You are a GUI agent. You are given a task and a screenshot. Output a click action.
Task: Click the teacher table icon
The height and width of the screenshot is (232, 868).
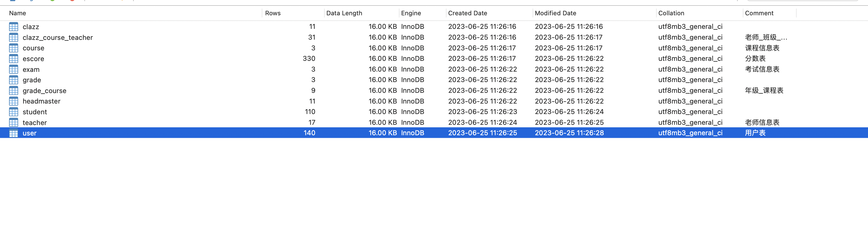point(14,123)
